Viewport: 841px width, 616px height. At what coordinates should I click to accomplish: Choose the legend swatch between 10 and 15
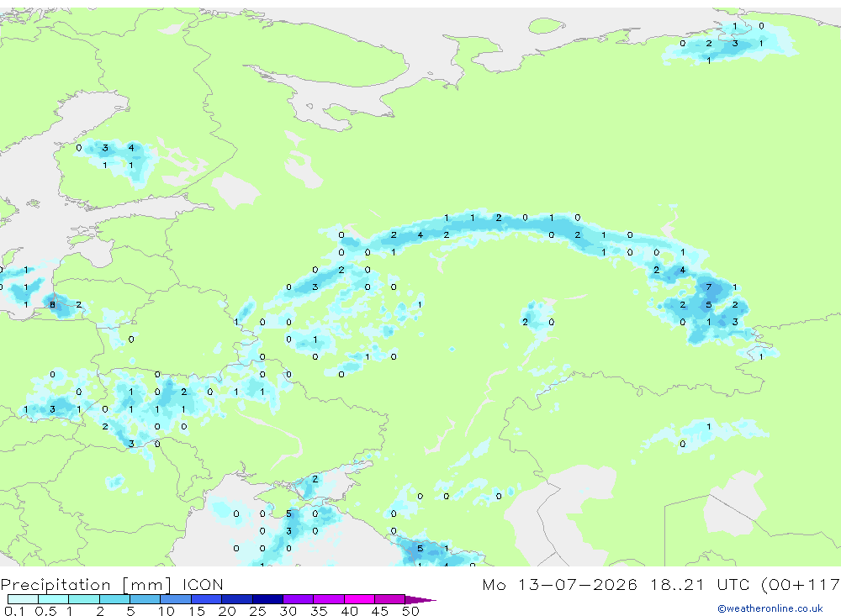(176, 599)
